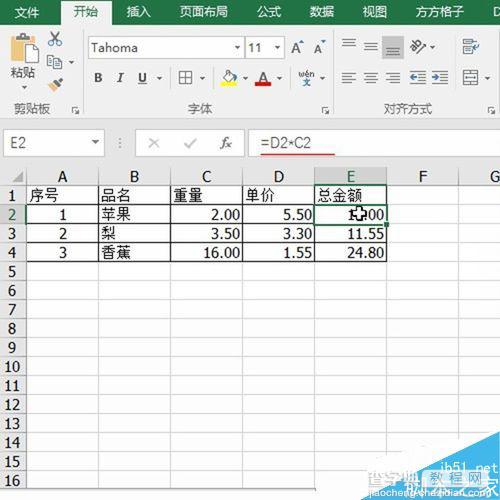Open the border style dropdown
The width and height of the screenshot is (500, 500).
coord(202,78)
